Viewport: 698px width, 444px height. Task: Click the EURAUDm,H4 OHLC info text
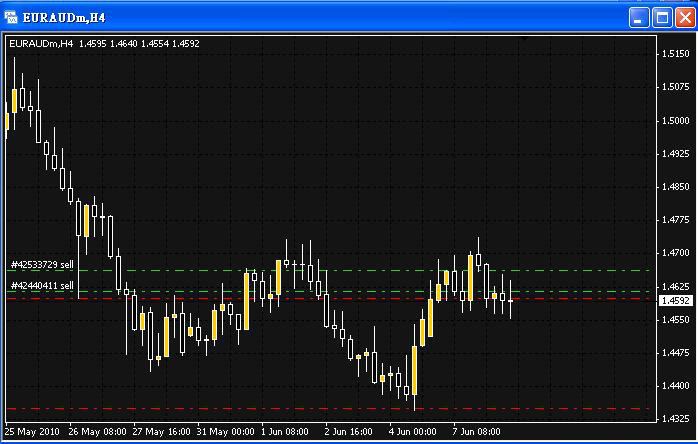coord(104,44)
